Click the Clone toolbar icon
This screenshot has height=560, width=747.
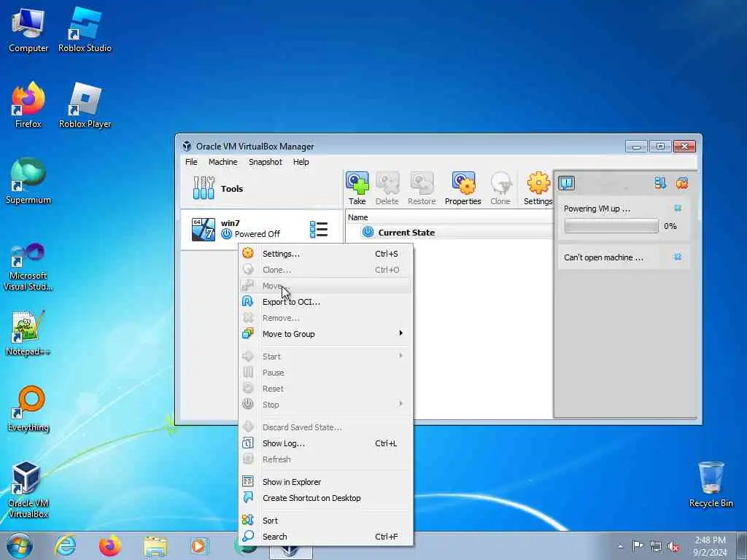click(500, 189)
